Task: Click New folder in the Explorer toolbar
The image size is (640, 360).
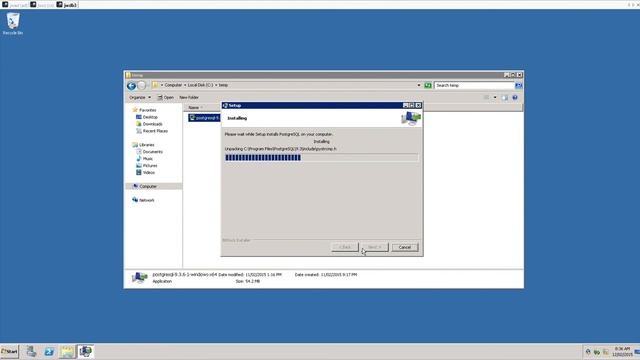Action: pyautogui.click(x=189, y=98)
